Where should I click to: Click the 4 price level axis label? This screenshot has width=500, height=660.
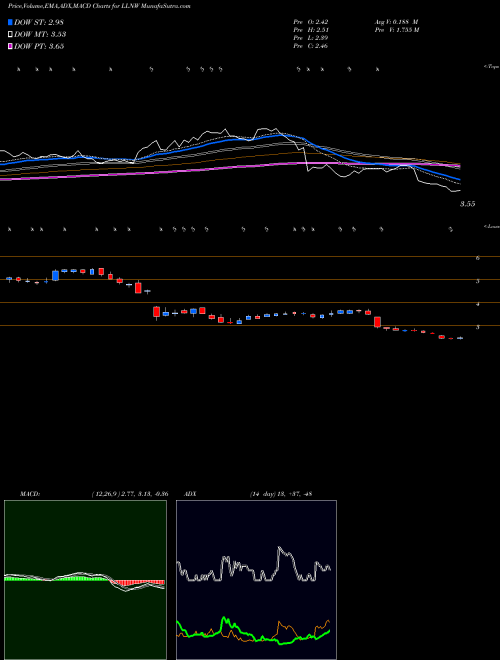[x=478, y=304]
